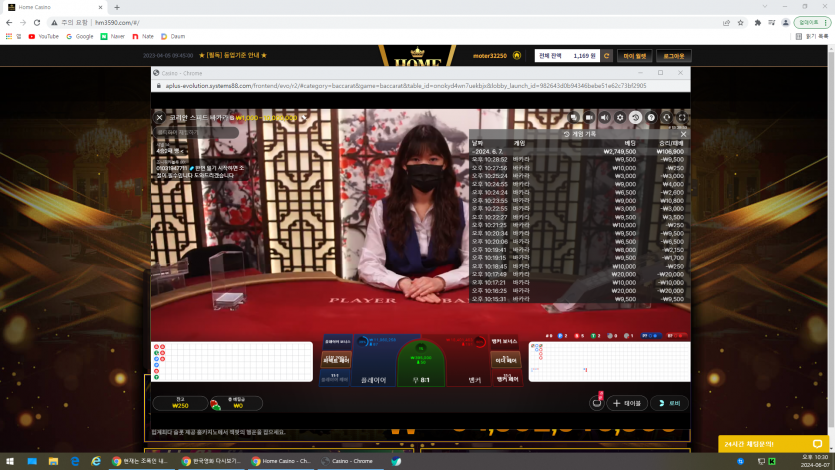835x470 pixels.
Task: Open the history row at 10:17:49
Action: pos(578,275)
